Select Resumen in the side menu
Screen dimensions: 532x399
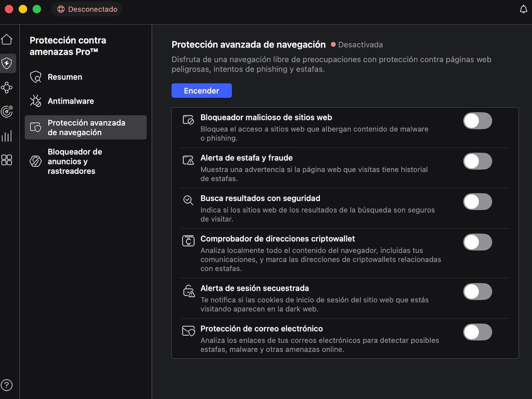click(x=65, y=77)
